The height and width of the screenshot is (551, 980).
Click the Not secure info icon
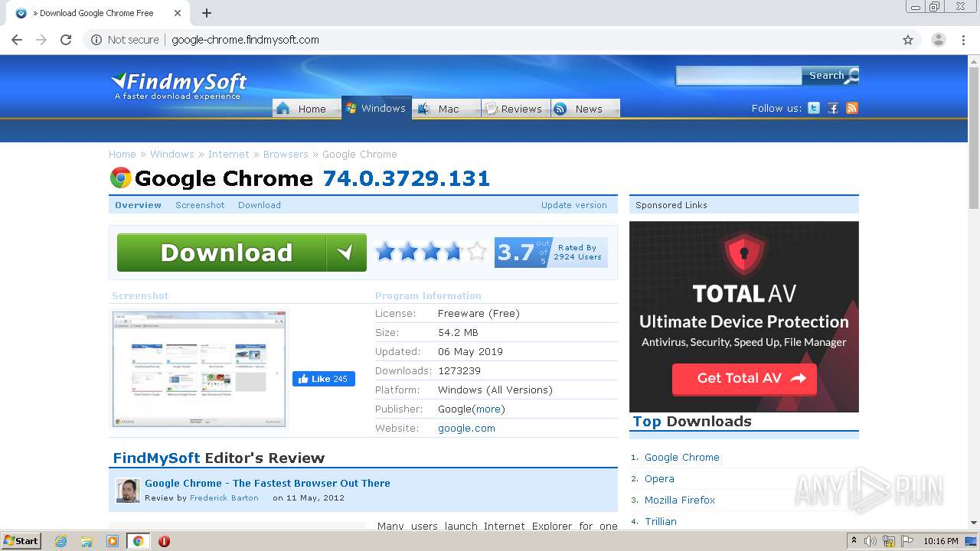point(96,40)
